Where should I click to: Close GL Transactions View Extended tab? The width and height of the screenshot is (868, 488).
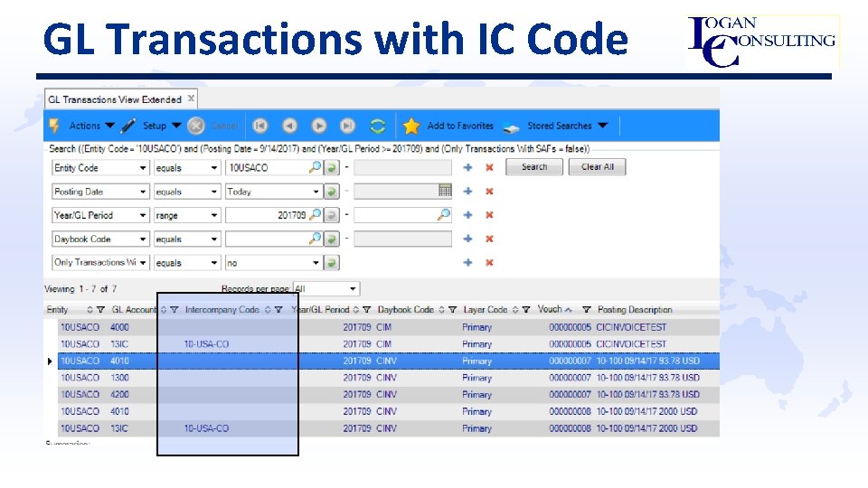[191, 99]
